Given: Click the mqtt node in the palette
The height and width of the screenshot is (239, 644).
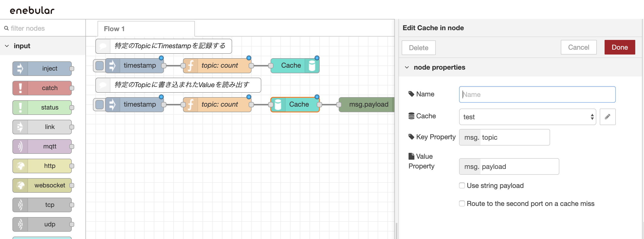Looking at the screenshot, I should (x=42, y=147).
